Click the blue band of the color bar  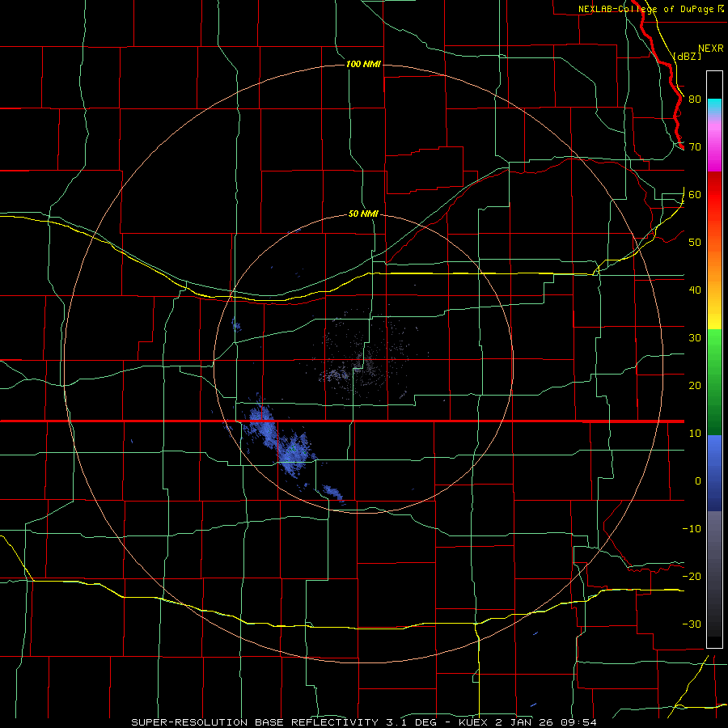point(714,473)
